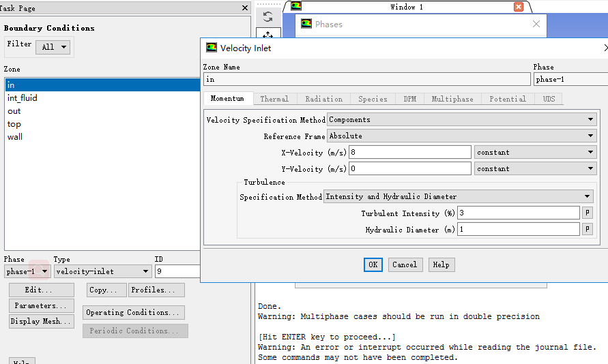
Task: Switch to the Momentum tab
Action: point(228,99)
